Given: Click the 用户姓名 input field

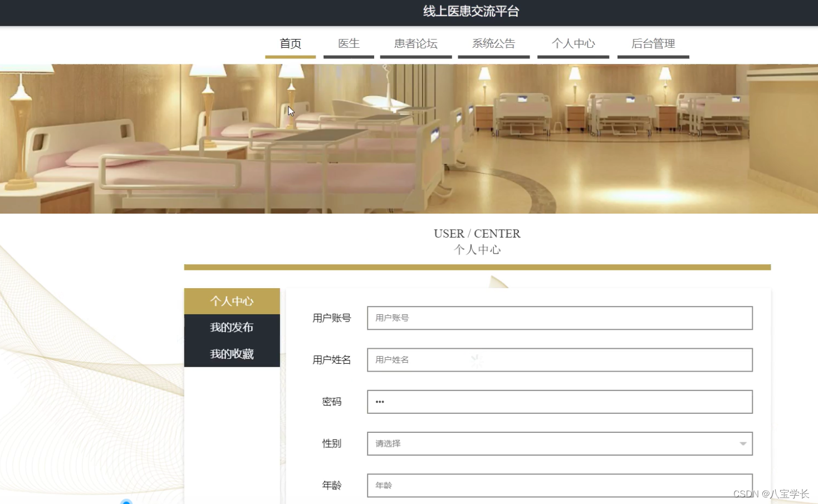Looking at the screenshot, I should tap(559, 360).
